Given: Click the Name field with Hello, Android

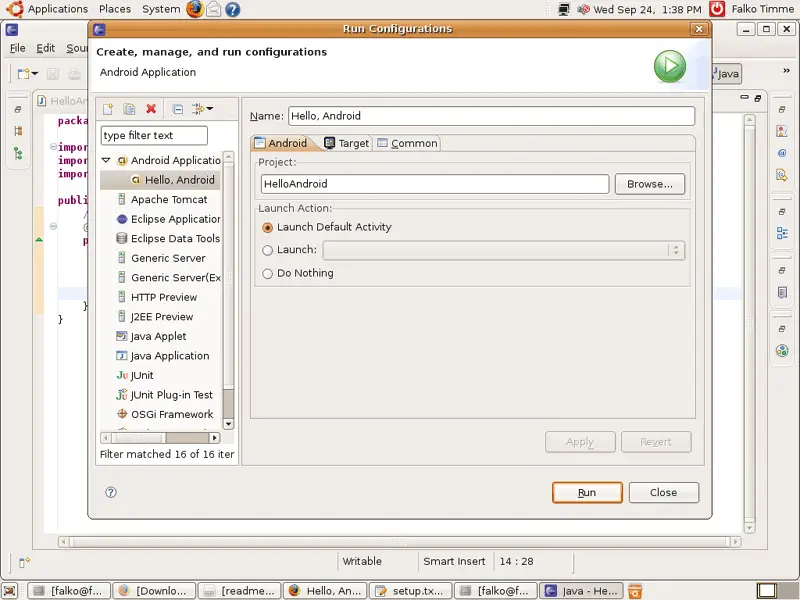Looking at the screenshot, I should tap(491, 116).
